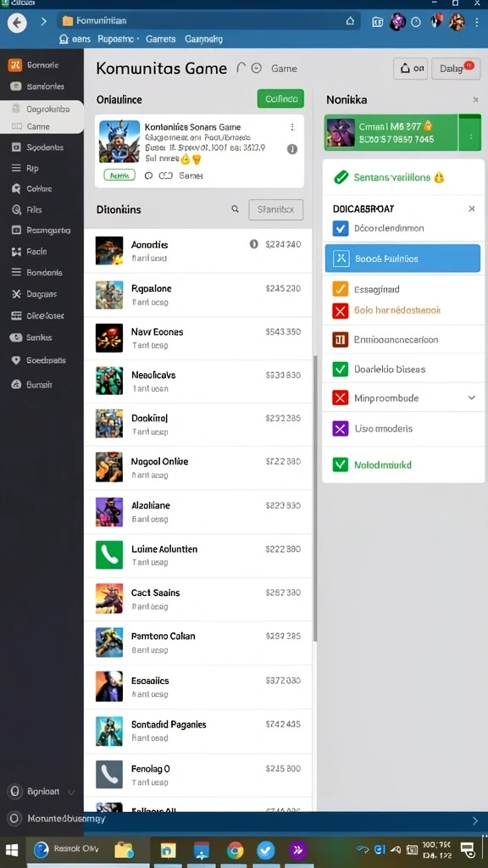Open Resmgarkg in the sidebar
The image size is (488, 868).
tap(42, 231)
